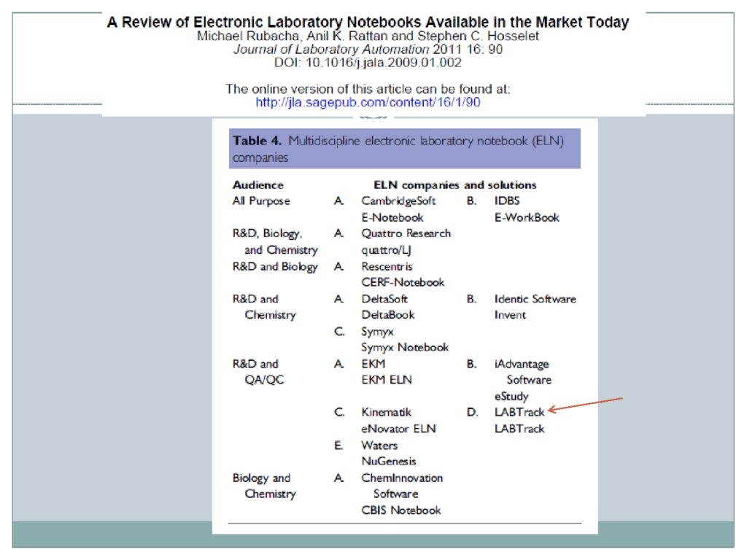The height and width of the screenshot is (560, 747).
Task: Select "ELN companies and solutions" column header
Action: [x=455, y=184]
